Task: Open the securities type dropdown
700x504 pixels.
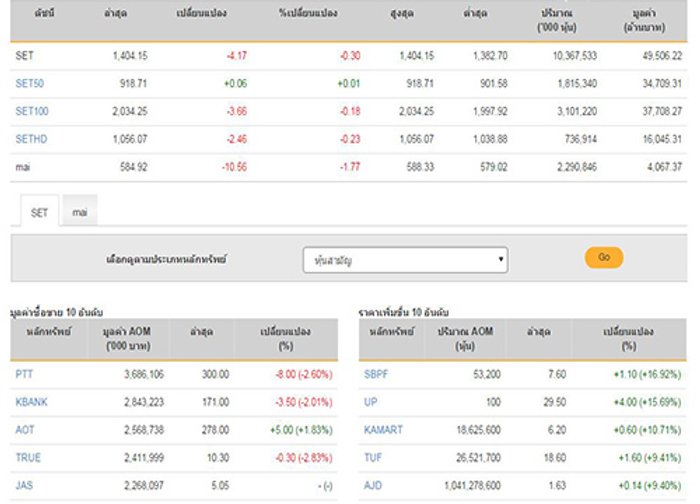Action: pos(405,260)
